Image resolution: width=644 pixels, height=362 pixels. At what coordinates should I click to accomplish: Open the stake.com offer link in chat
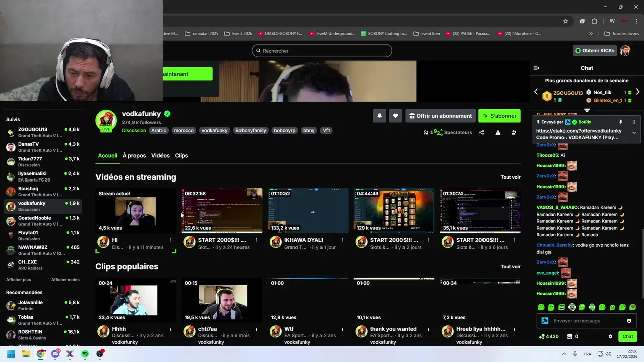(x=579, y=131)
